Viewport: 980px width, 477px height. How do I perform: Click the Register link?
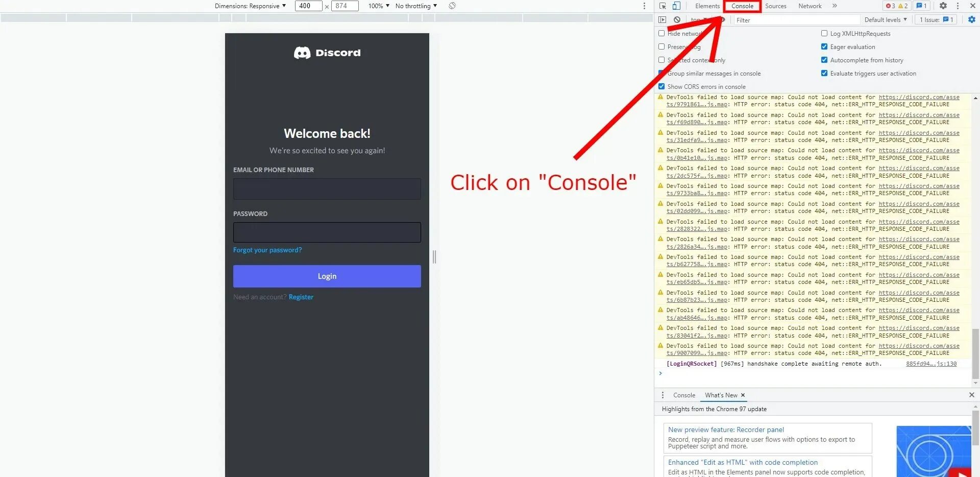301,297
